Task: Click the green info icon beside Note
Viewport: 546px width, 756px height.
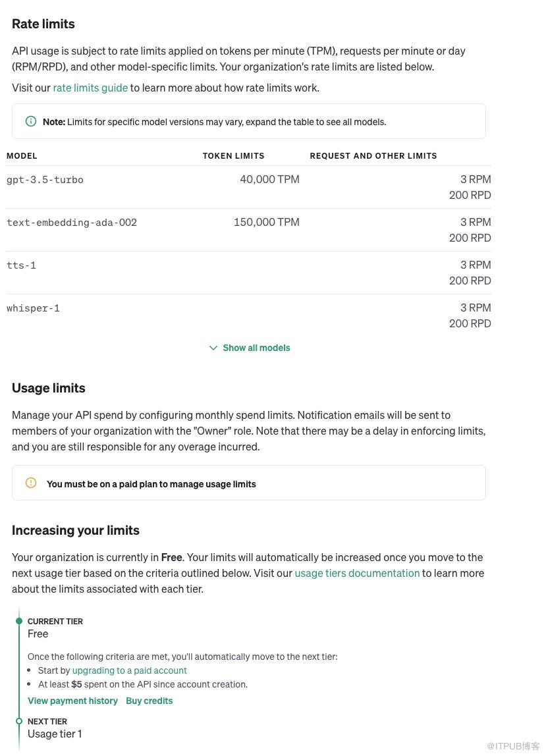Action: click(x=31, y=121)
